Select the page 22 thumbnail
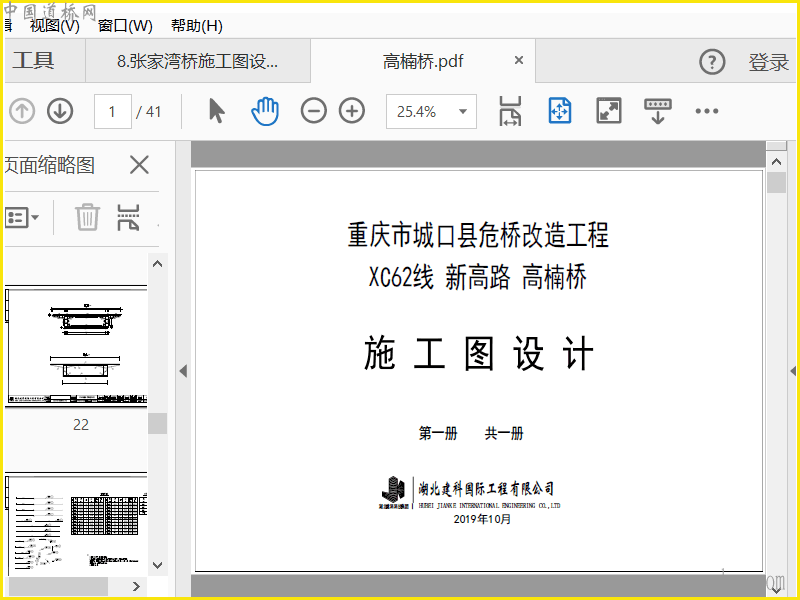Screen dimensions: 800x600 pos(77,346)
